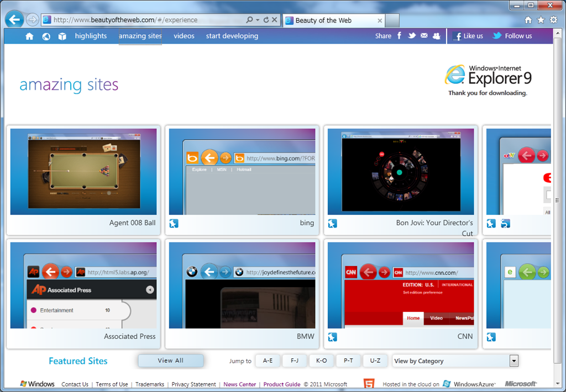Open the Tools gear icon
566x392 pixels.
pyautogui.click(x=553, y=20)
